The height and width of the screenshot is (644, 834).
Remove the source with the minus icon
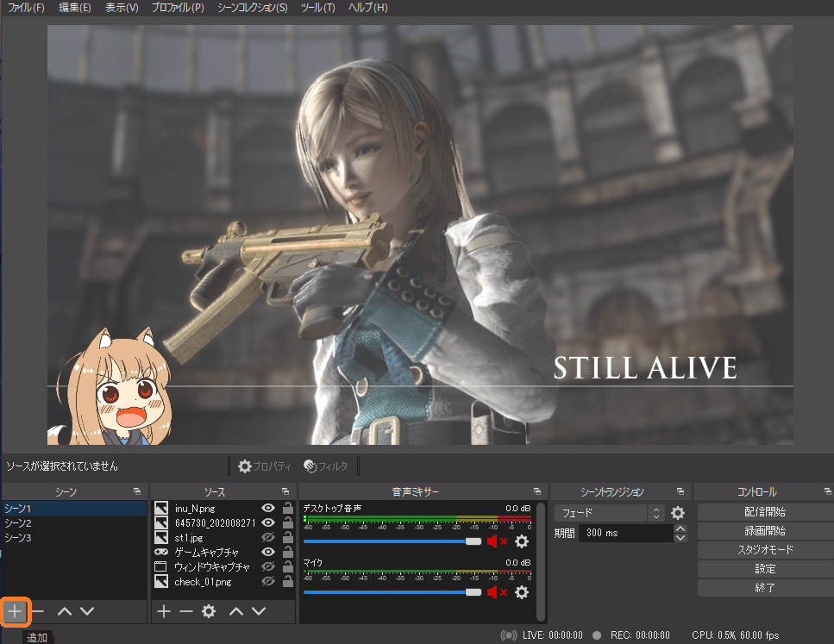pos(186,611)
